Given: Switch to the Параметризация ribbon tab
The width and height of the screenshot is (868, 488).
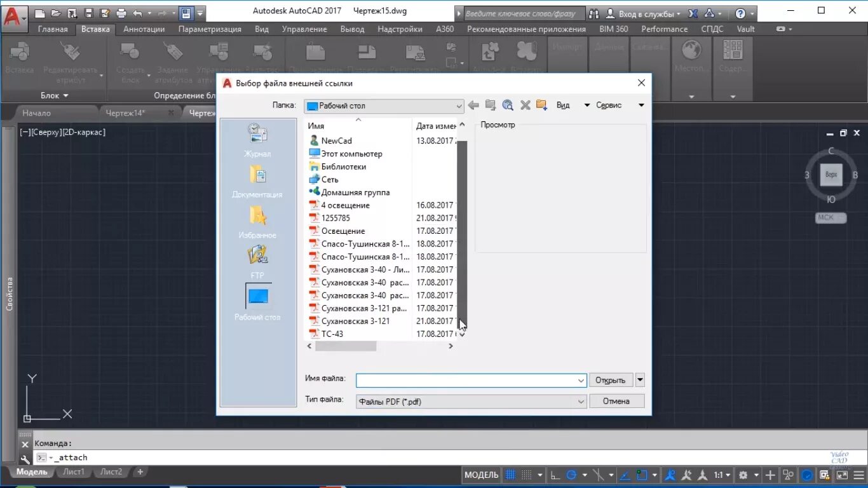Looking at the screenshot, I should click(210, 29).
